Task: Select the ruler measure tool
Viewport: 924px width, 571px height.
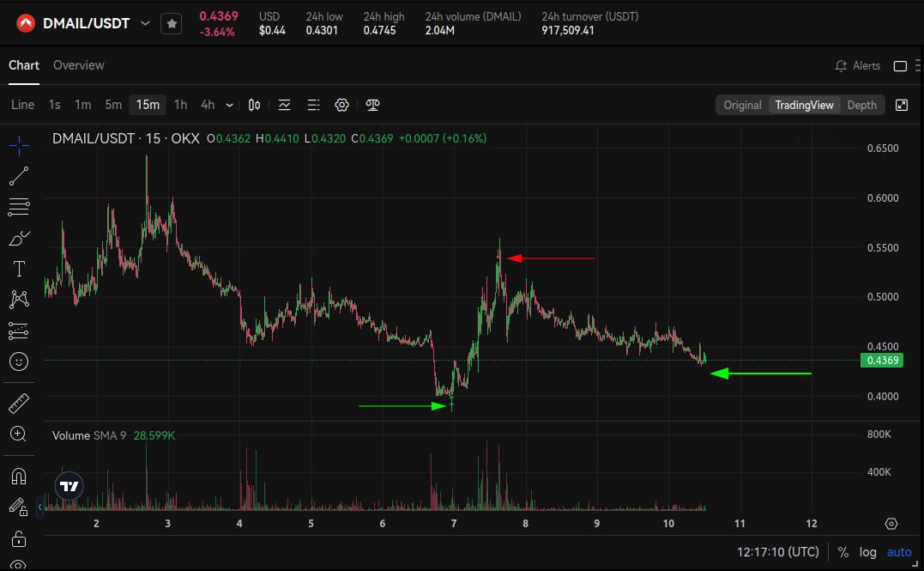Action: [x=19, y=404]
